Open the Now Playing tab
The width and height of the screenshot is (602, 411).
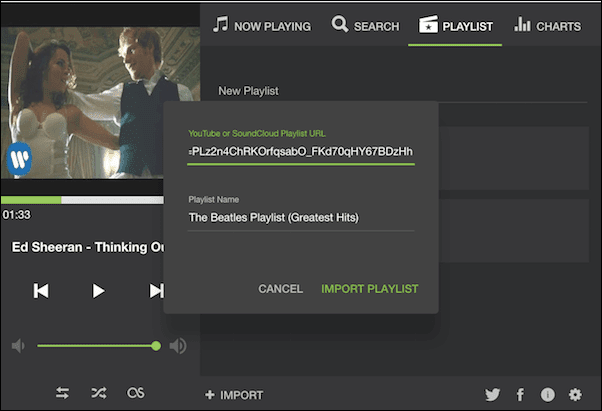262,25
